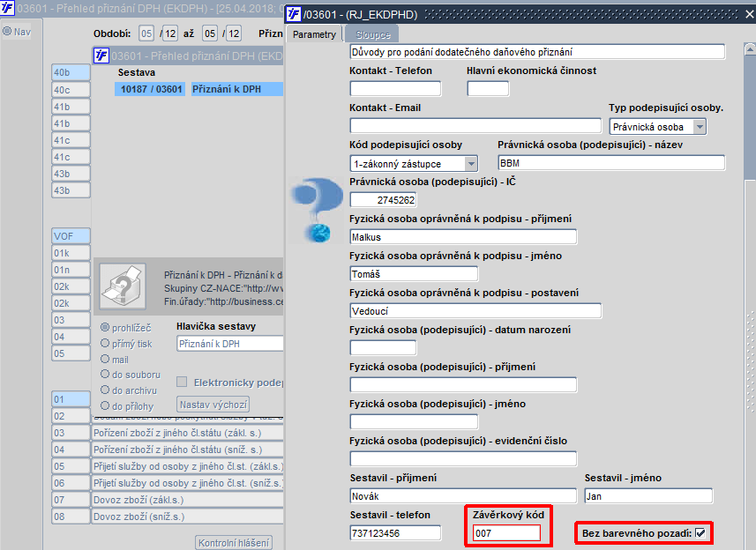Click row 01 button in lower list
This screenshot has height=550, width=756.
71,398
